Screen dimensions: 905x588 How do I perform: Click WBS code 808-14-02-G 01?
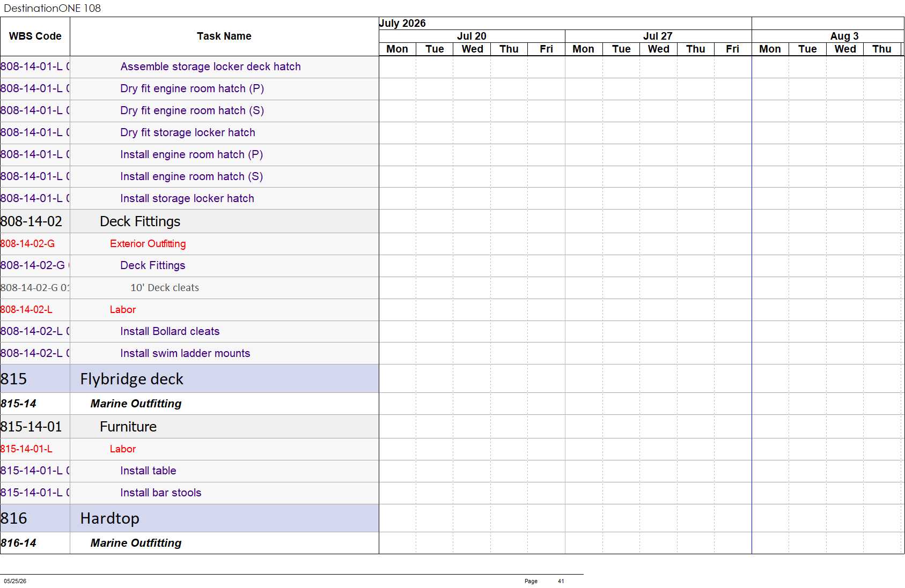pyautogui.click(x=35, y=288)
